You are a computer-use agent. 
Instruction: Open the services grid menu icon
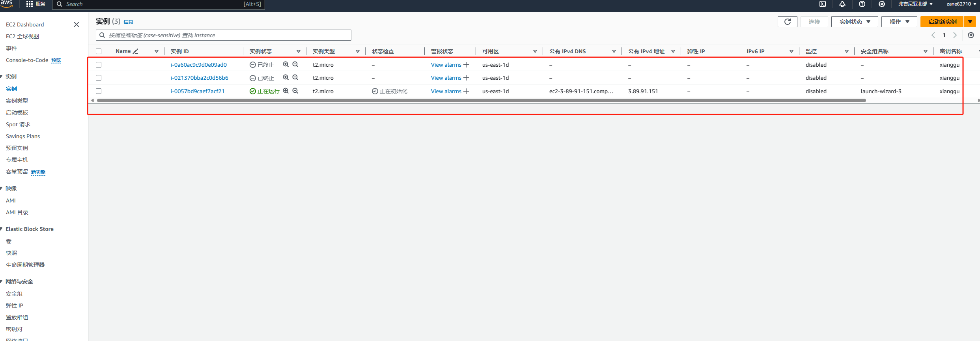point(30,4)
